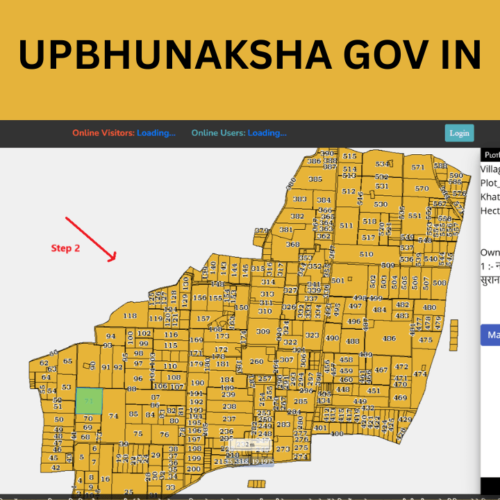Image resolution: width=500 pixels, height=500 pixels.
Task: Select plot '273' on the map
Action: [283, 449]
